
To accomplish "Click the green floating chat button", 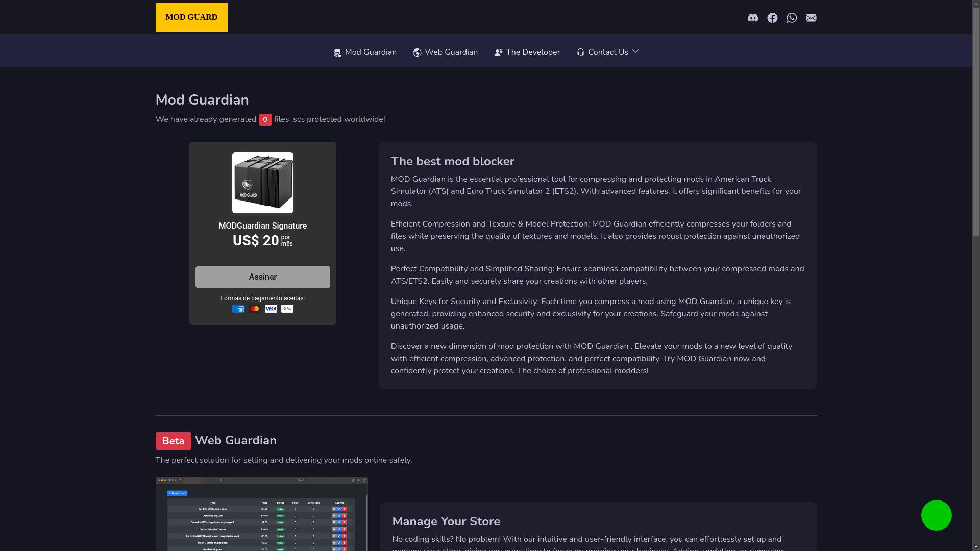I will point(937,515).
